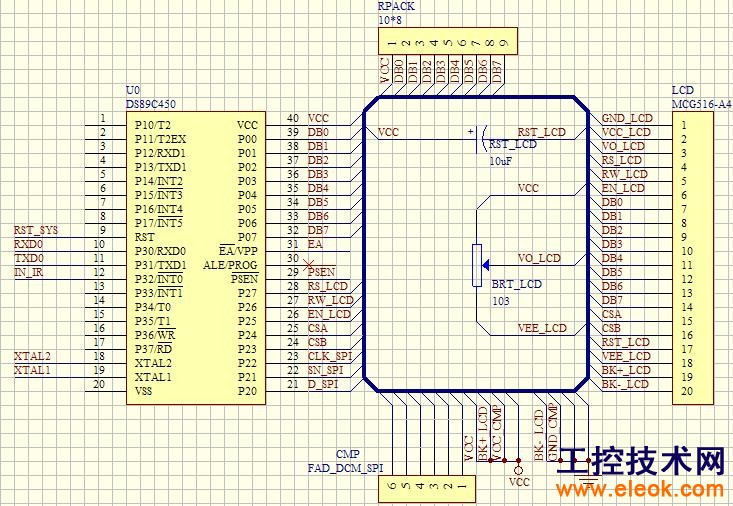Select the P17/INT5 pin name

[159, 223]
